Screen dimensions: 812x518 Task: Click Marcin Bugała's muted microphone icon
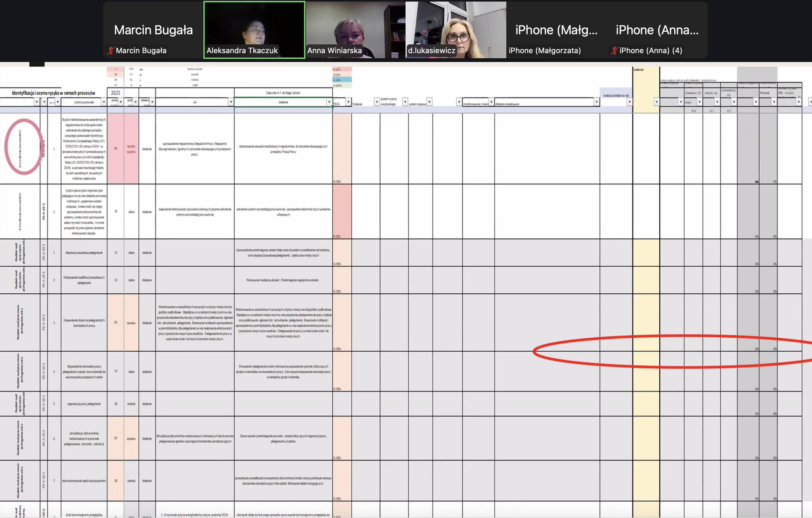[110, 51]
